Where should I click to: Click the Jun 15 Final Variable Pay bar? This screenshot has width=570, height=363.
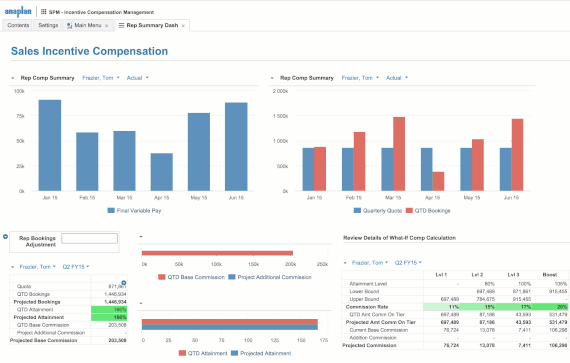(x=236, y=147)
